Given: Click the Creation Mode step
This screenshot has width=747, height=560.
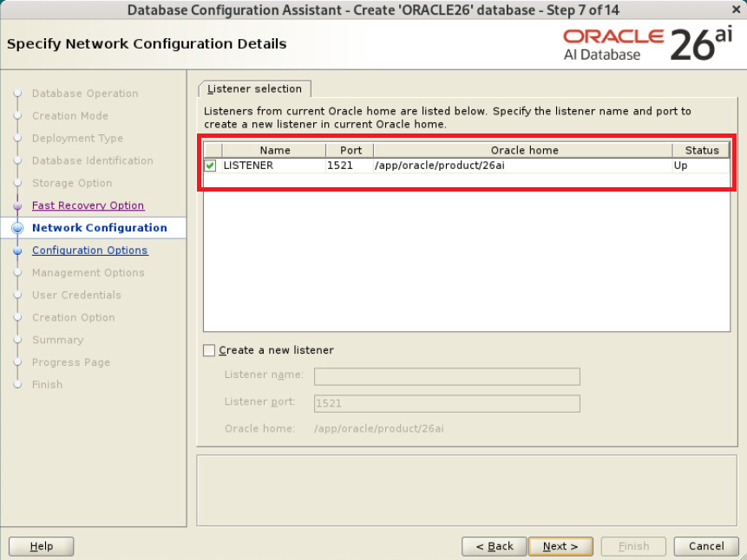Looking at the screenshot, I should (70, 115).
